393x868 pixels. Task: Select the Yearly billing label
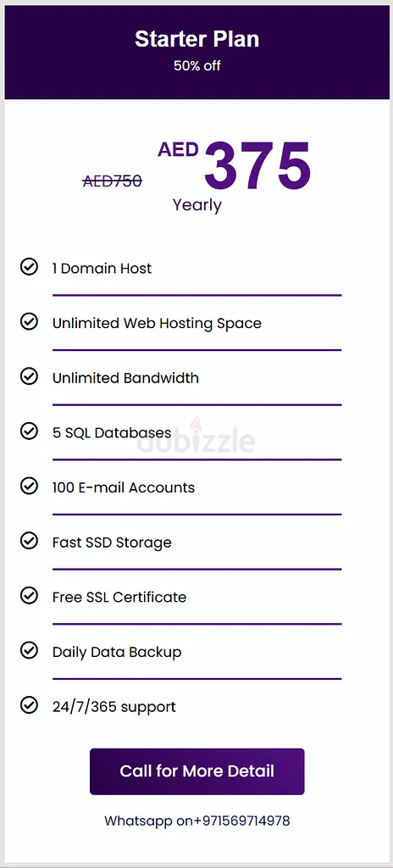pos(197,205)
